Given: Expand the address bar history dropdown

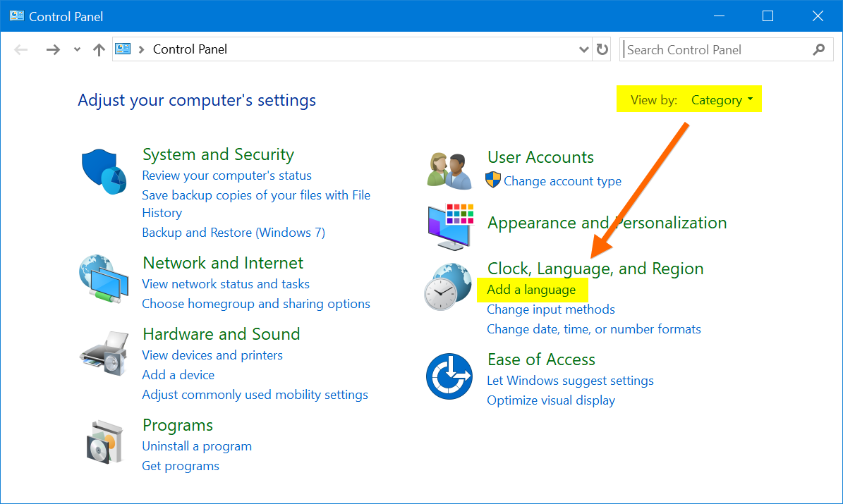Looking at the screenshot, I should (583, 49).
